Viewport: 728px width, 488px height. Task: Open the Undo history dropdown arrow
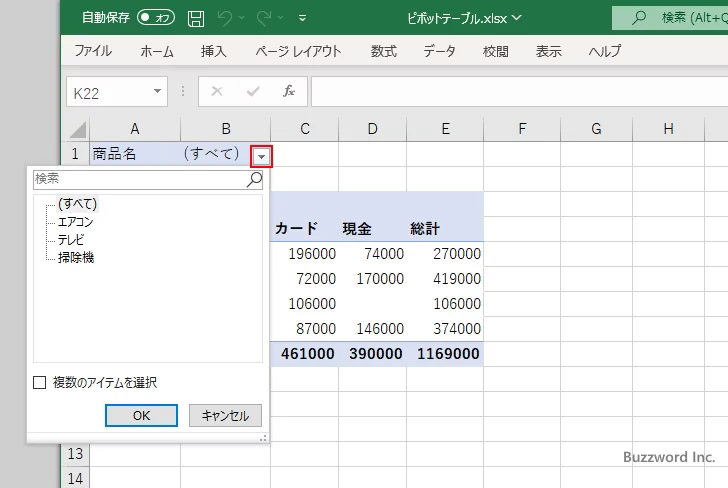pyautogui.click(x=241, y=18)
